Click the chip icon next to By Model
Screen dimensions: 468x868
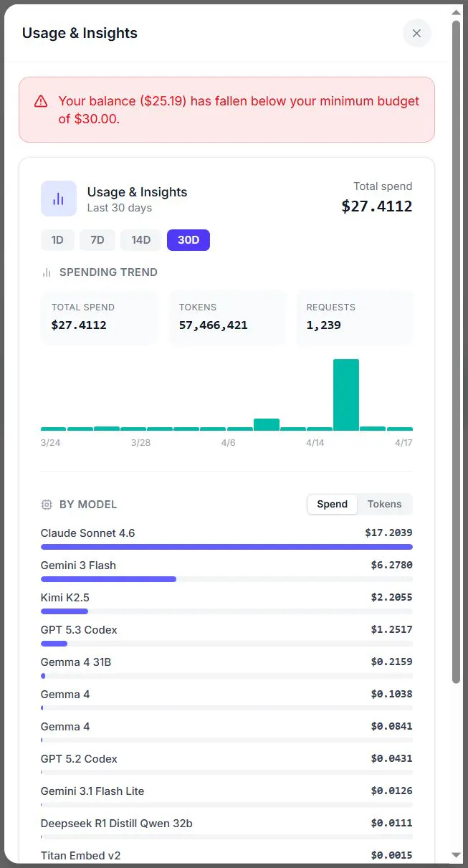click(47, 505)
